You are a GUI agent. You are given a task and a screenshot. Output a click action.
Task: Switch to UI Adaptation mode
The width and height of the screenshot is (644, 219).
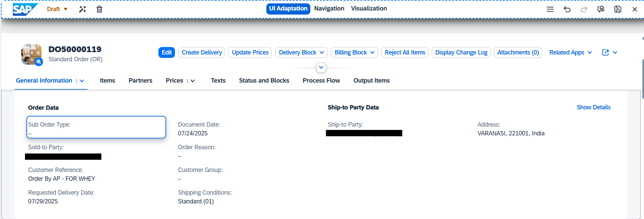click(x=288, y=9)
